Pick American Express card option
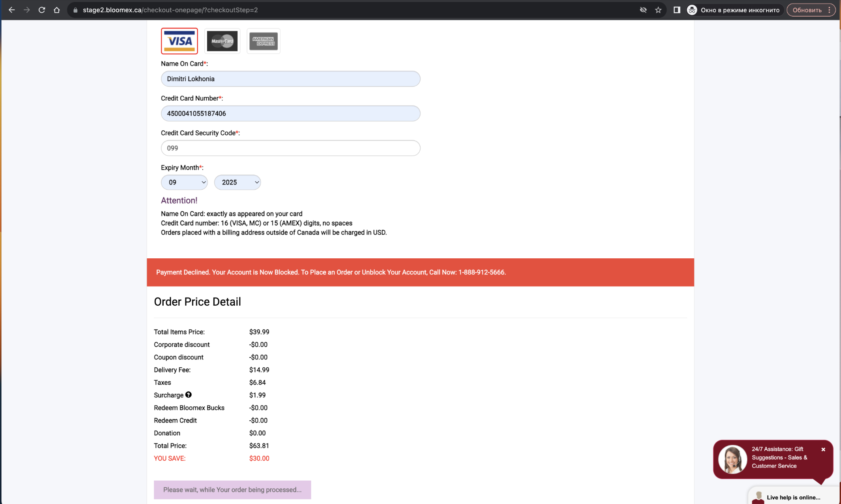 (264, 41)
